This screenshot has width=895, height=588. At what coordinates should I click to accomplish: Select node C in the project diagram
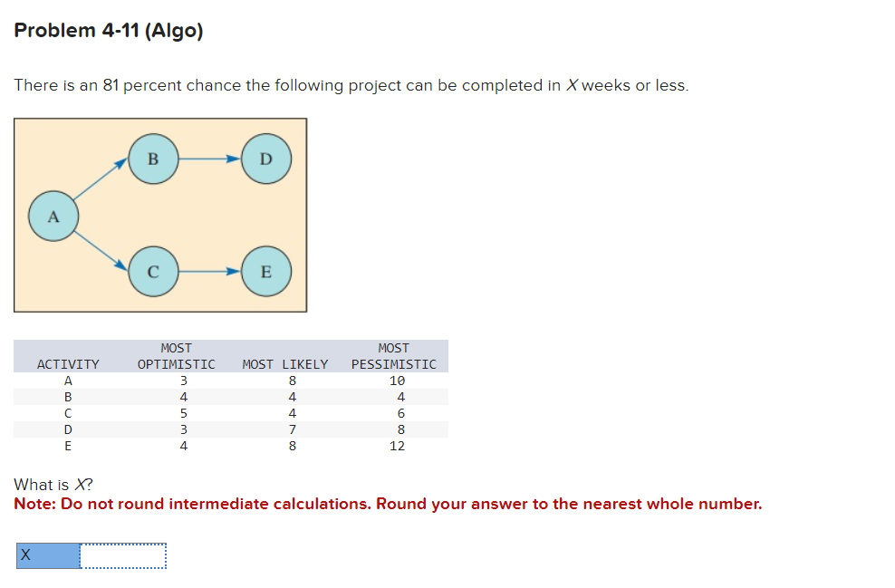tap(153, 272)
